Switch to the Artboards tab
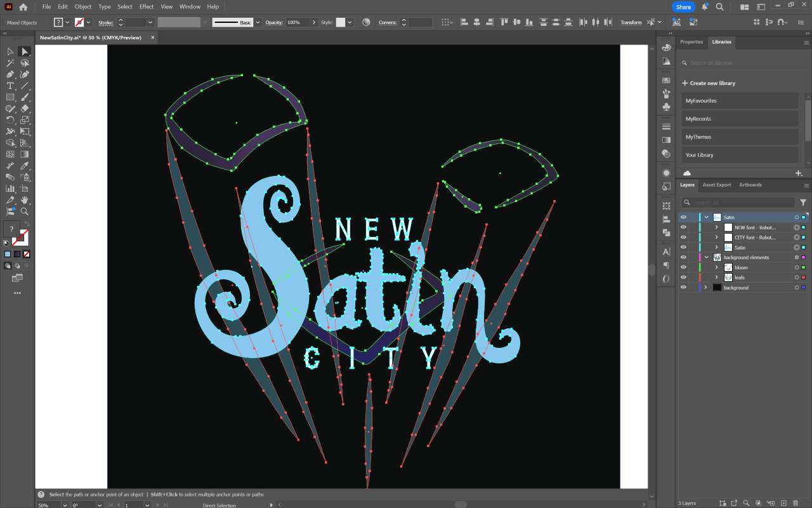Image resolution: width=812 pixels, height=508 pixels. click(x=750, y=185)
